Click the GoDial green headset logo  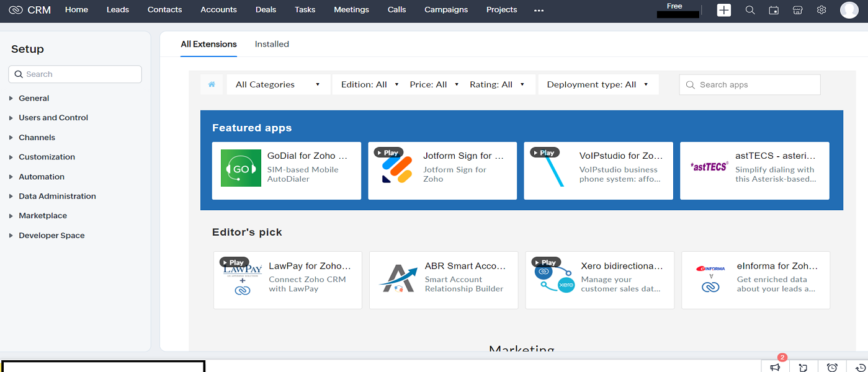pos(241,168)
